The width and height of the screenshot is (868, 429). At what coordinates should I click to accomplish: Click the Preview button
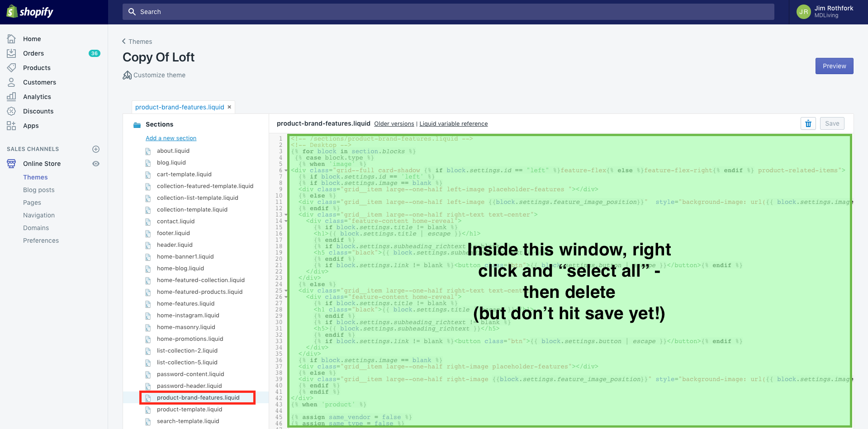(834, 66)
